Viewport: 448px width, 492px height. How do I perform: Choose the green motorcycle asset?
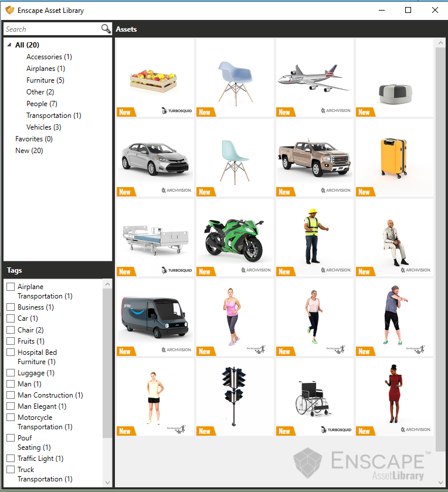point(235,237)
